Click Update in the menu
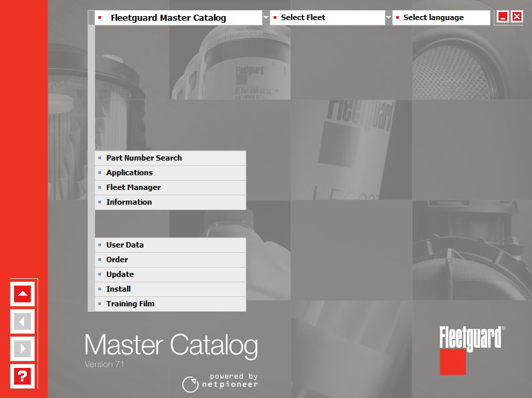Viewport: 532px width, 398px height. (120, 274)
